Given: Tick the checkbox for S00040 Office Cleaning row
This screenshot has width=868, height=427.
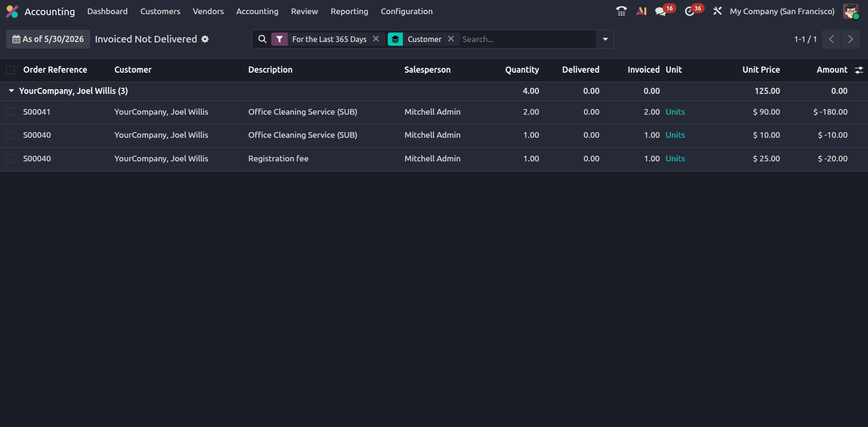Looking at the screenshot, I should point(10,135).
